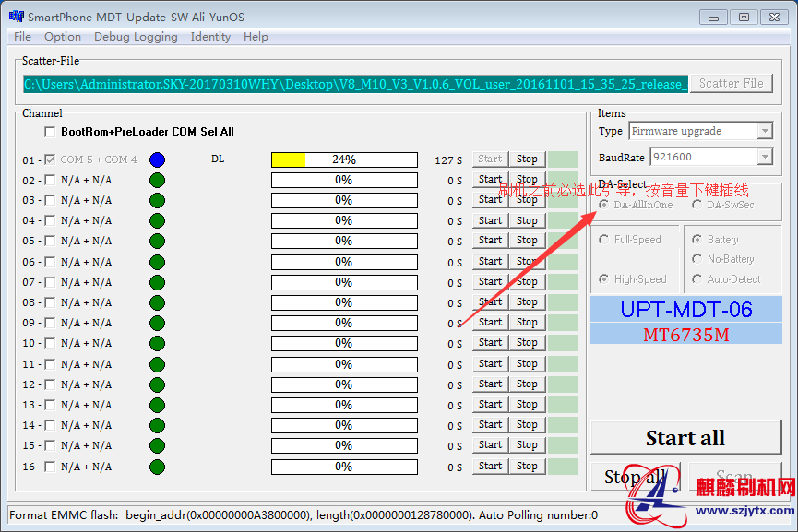This screenshot has height=532, width=798.
Task: Open the File menu
Action: click(22, 37)
